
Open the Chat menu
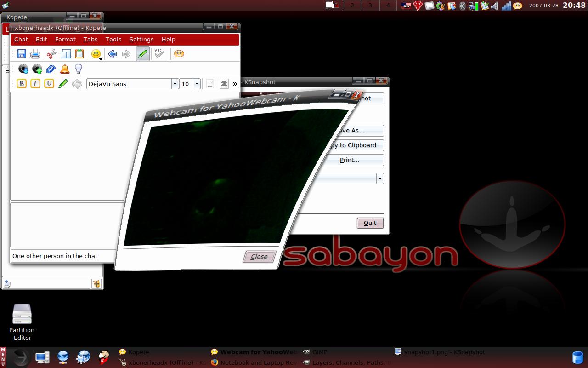(x=21, y=40)
